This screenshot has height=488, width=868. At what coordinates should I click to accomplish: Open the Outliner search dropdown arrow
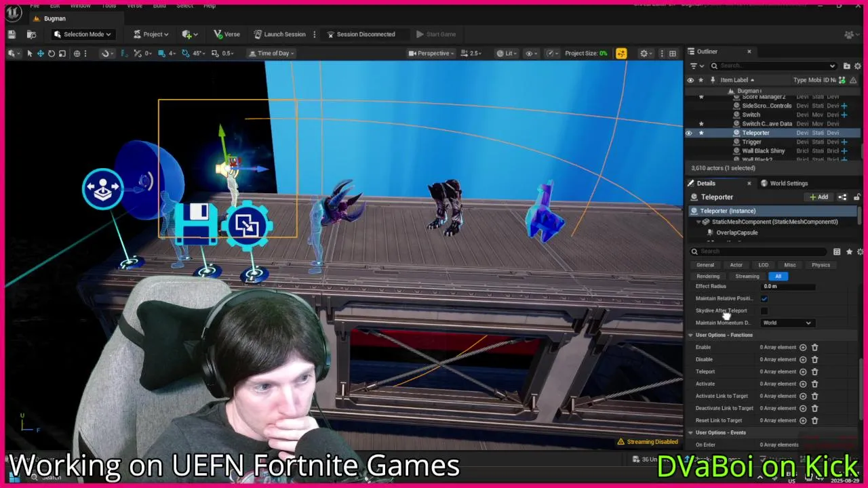[832, 66]
